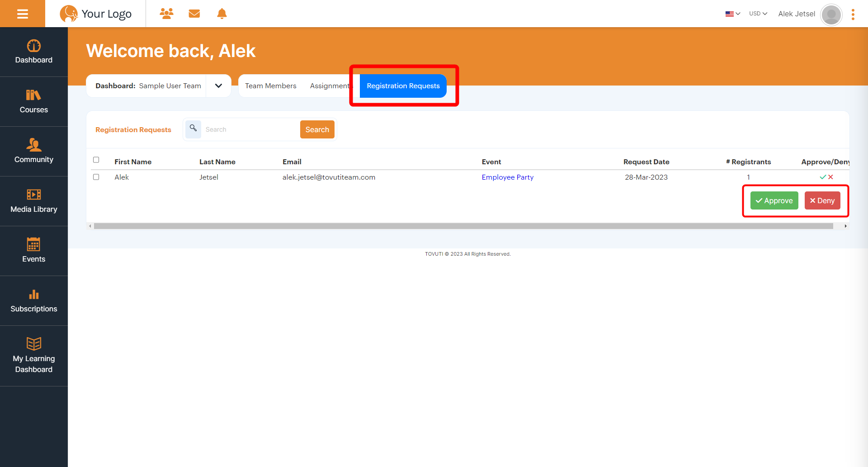
Task: Open the messages envelope icon
Action: (x=194, y=14)
